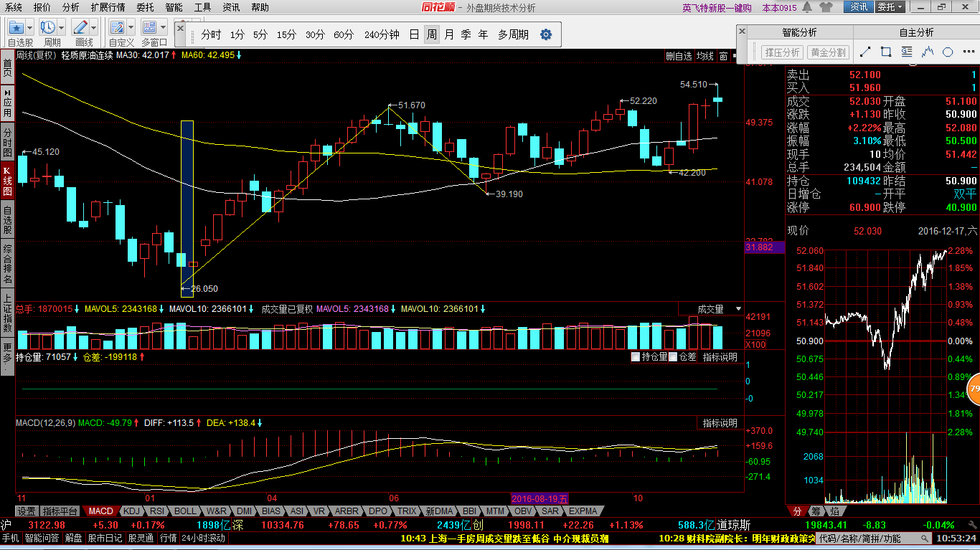The width and height of the screenshot is (980, 550).
Task: Open 画线 toolbar dropdown arrow
Action: tap(94, 28)
